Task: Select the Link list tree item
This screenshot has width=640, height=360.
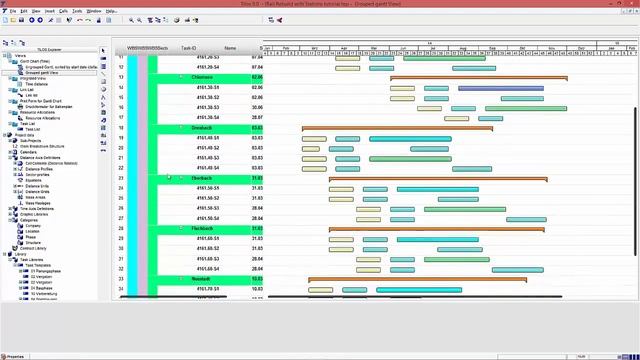Action: coord(31,95)
